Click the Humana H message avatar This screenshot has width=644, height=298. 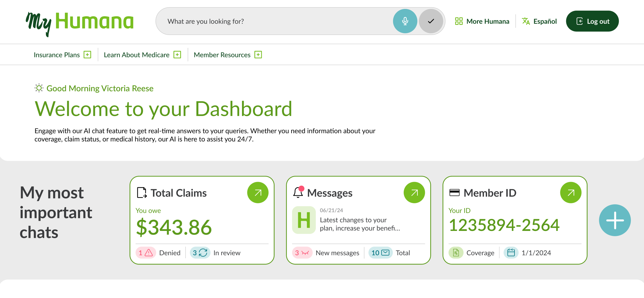(x=304, y=220)
